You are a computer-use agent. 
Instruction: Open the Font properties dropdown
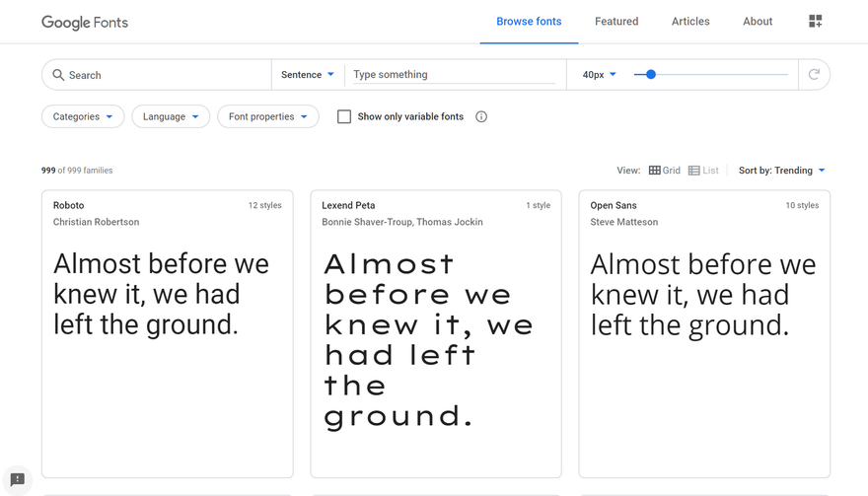(268, 116)
